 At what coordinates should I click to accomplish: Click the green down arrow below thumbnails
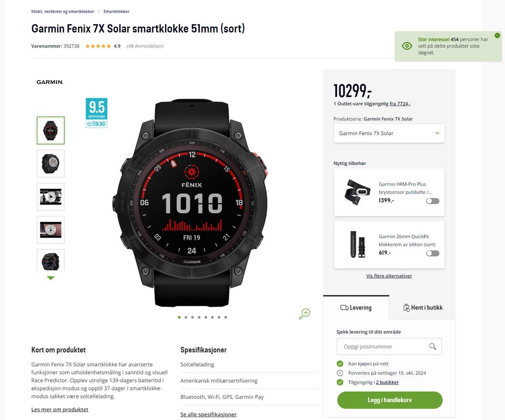50,278
